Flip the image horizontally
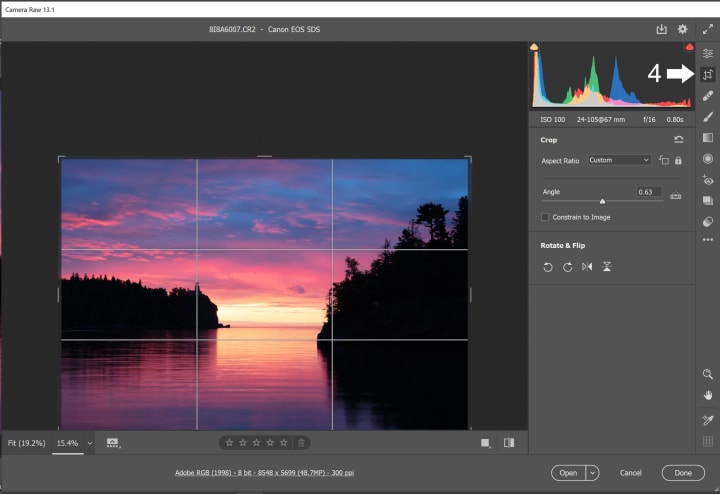This screenshot has height=494, width=720. 587,267
